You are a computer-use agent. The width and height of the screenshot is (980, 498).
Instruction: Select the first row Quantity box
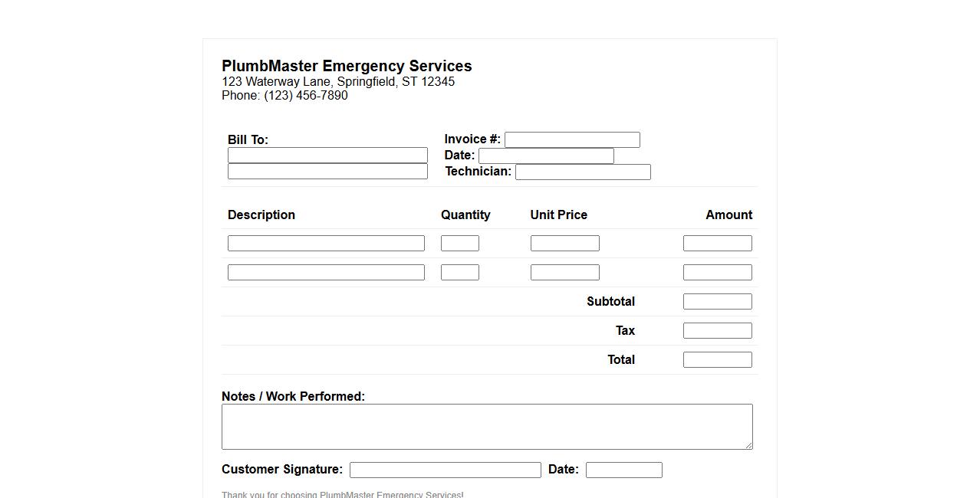point(460,243)
